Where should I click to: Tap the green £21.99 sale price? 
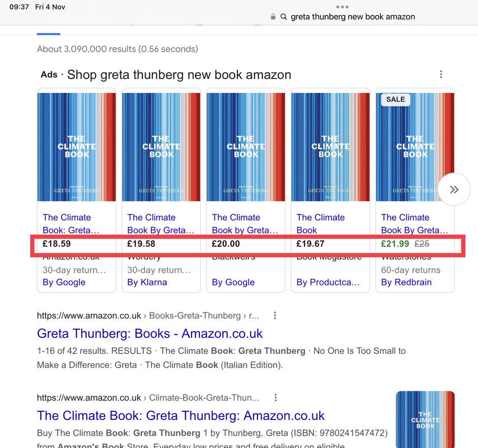(395, 244)
